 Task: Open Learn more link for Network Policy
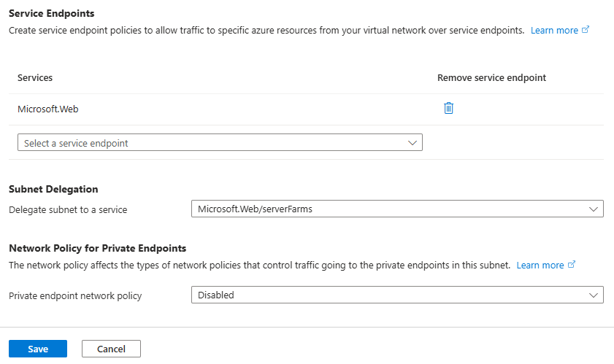point(545,265)
